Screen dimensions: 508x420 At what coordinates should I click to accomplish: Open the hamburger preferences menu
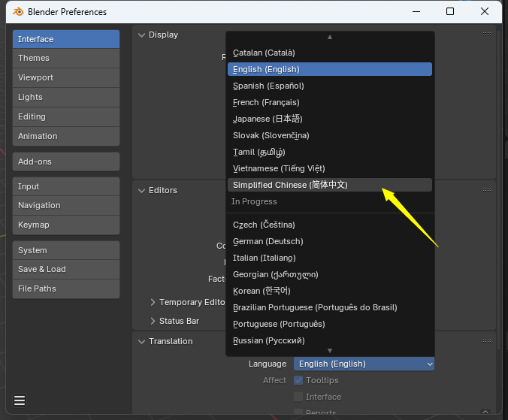[20, 400]
